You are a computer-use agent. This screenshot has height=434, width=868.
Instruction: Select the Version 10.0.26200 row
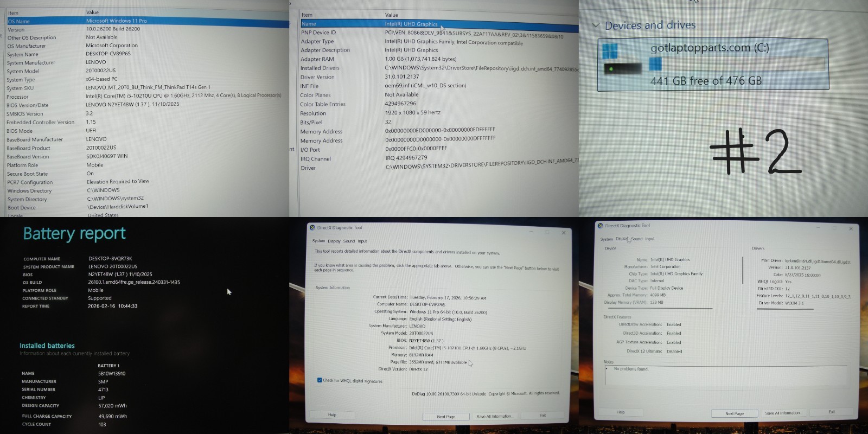[148, 29]
